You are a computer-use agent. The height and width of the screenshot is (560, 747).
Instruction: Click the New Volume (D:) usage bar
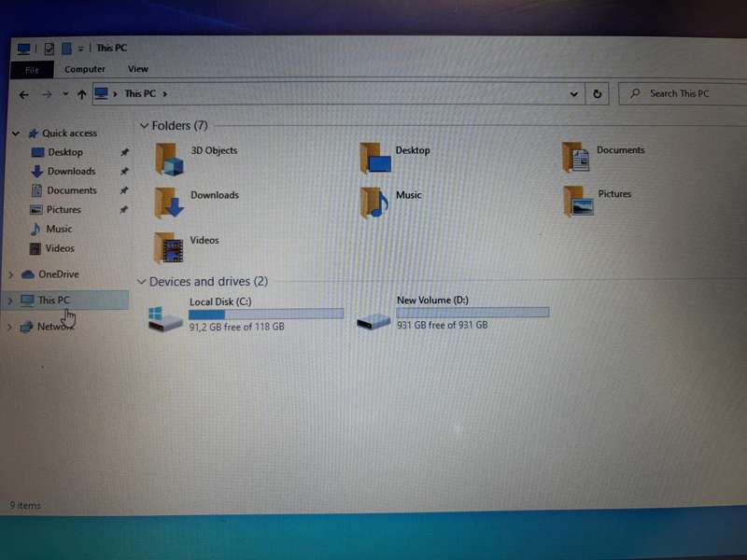pos(472,313)
